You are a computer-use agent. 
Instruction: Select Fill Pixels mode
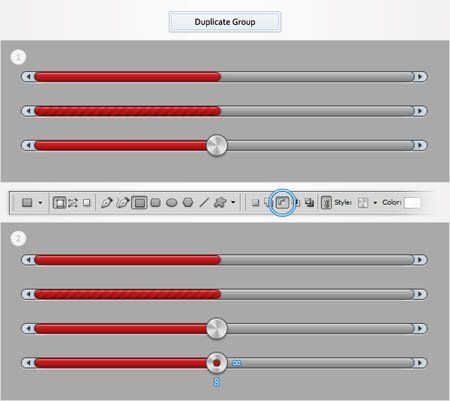coord(87,203)
